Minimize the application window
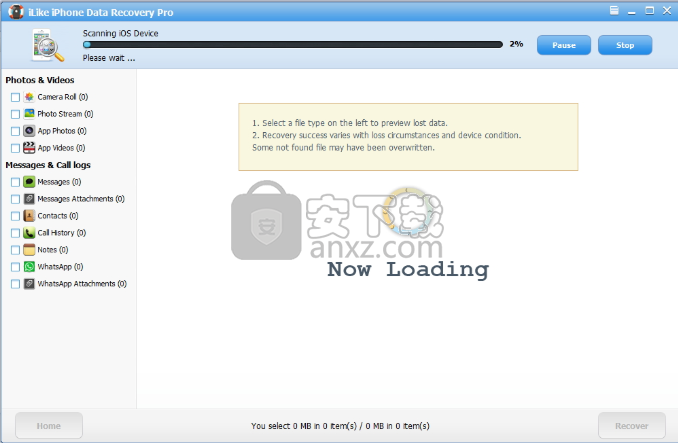 632,11
